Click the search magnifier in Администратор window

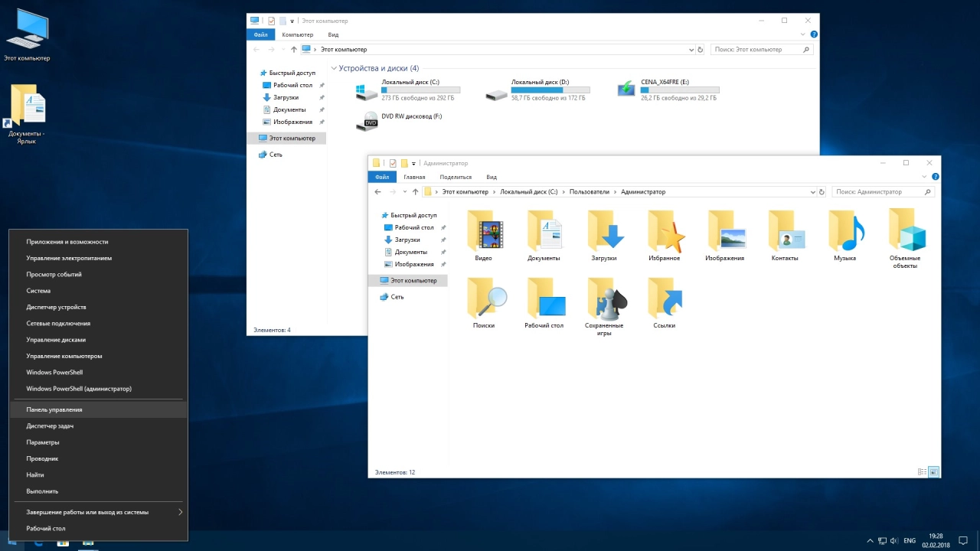point(928,192)
